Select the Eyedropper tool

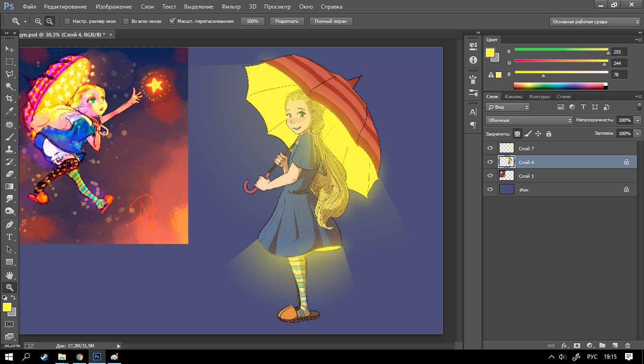click(x=9, y=111)
